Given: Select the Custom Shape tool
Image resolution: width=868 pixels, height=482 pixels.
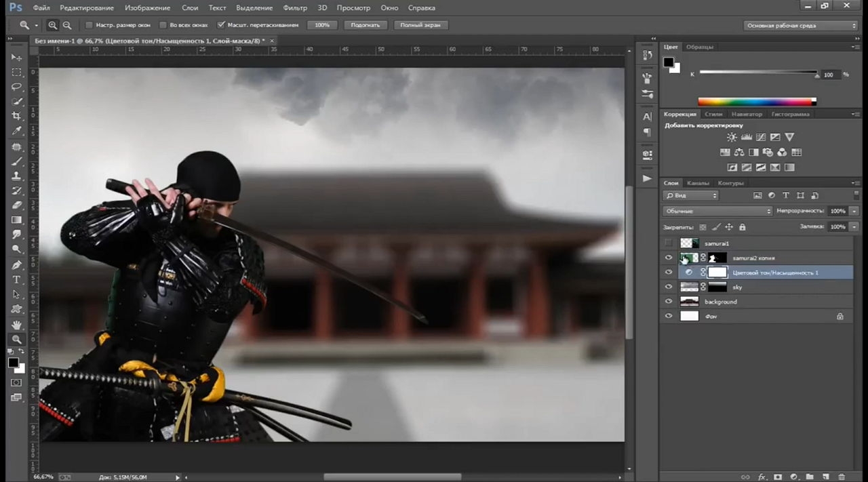Looking at the screenshot, I should click(x=16, y=308).
